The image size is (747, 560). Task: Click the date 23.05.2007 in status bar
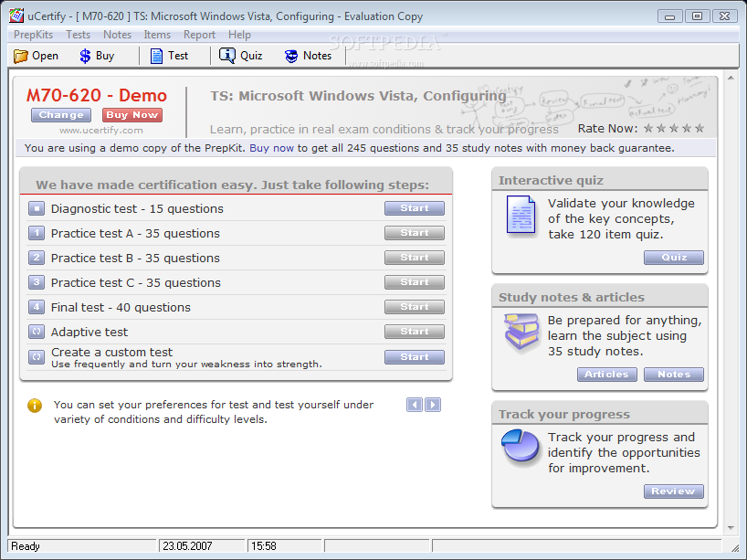pyautogui.click(x=187, y=546)
